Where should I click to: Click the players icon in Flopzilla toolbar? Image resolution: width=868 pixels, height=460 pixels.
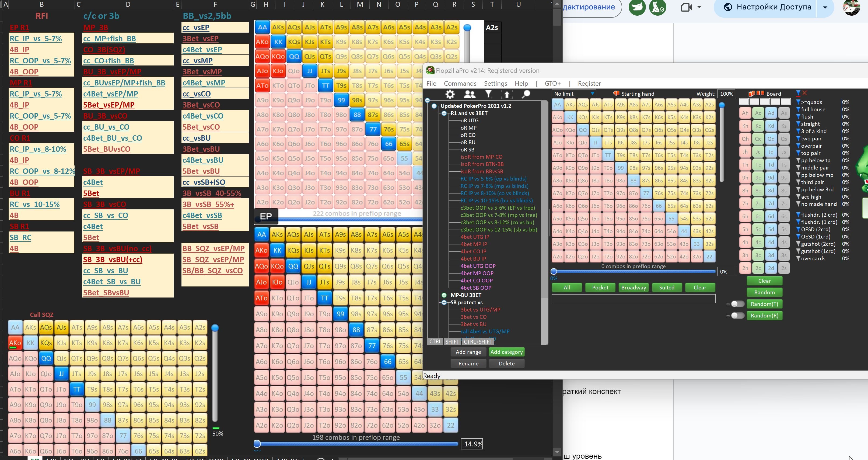[469, 94]
